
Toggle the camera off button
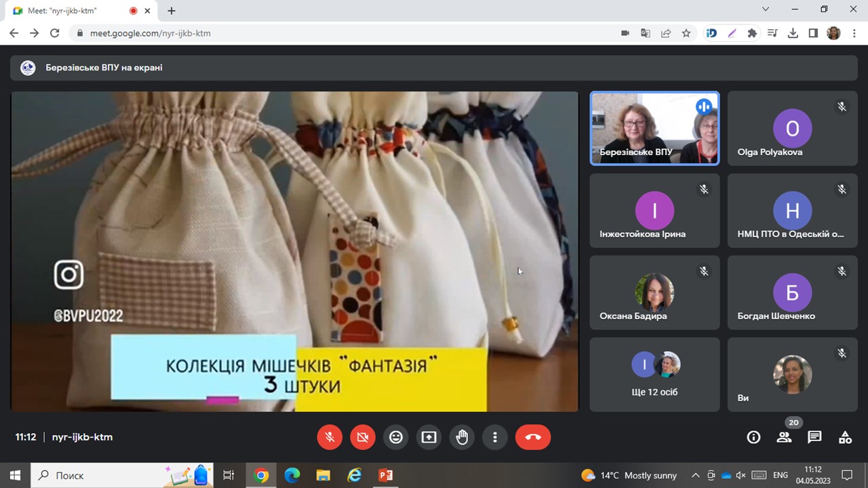coord(363,437)
